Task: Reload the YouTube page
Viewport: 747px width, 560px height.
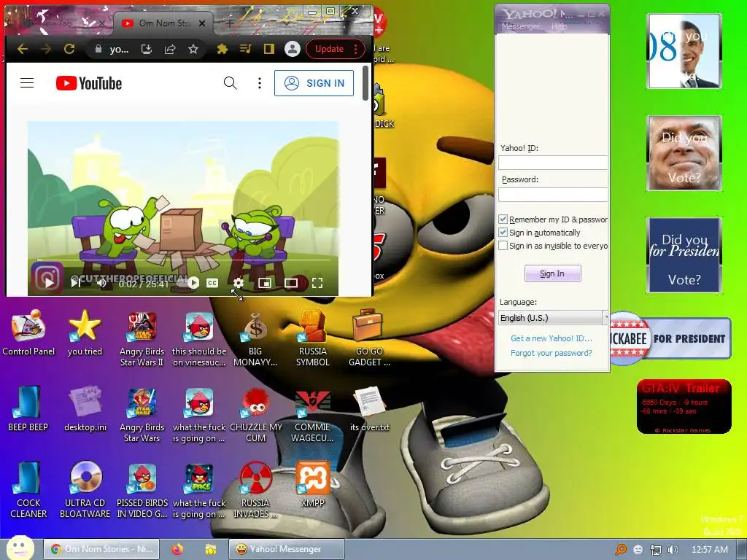Action: pyautogui.click(x=69, y=49)
